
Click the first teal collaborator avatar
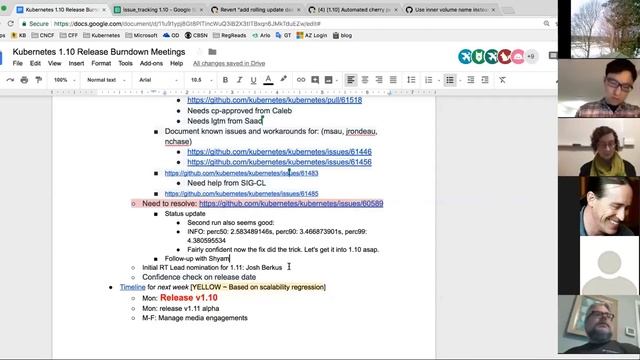465,56
